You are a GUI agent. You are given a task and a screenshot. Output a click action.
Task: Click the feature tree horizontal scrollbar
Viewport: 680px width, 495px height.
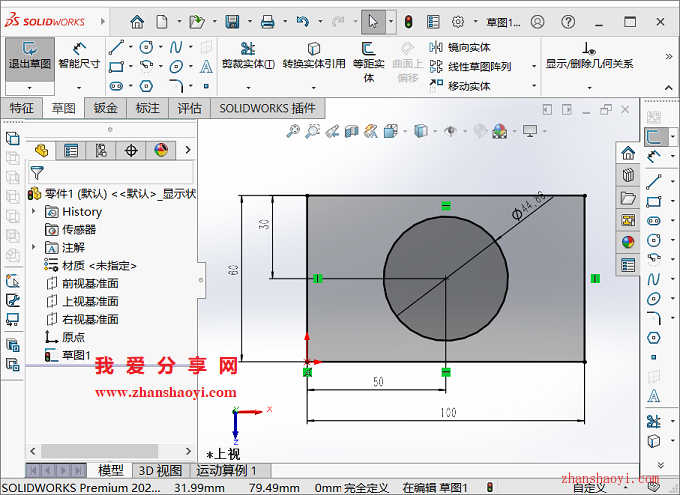pyautogui.click(x=99, y=451)
